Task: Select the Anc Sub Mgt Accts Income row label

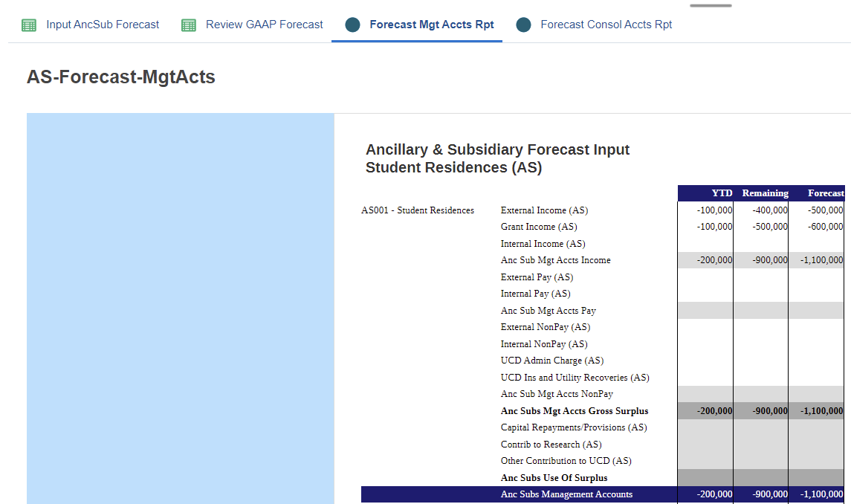Action: (555, 260)
